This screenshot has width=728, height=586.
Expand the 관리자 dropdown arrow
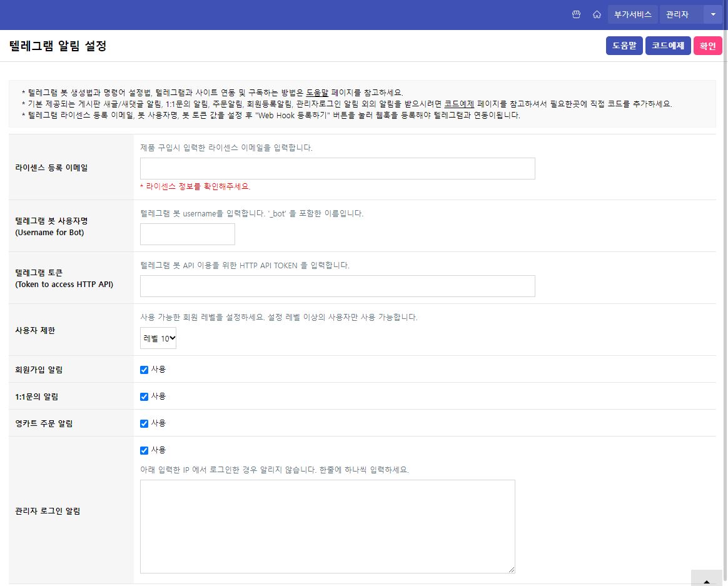point(713,14)
